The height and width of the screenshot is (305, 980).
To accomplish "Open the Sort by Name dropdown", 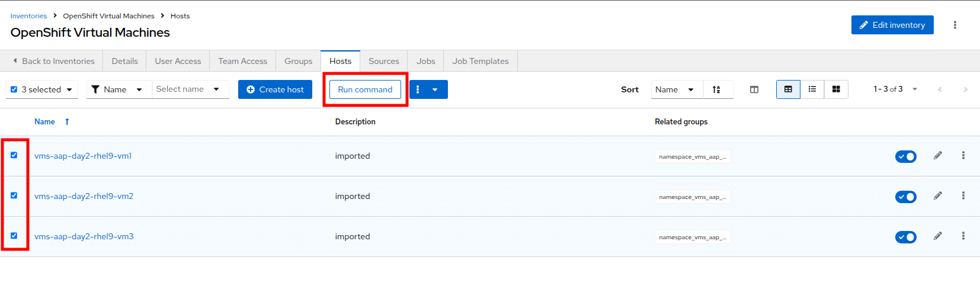I will pos(675,89).
